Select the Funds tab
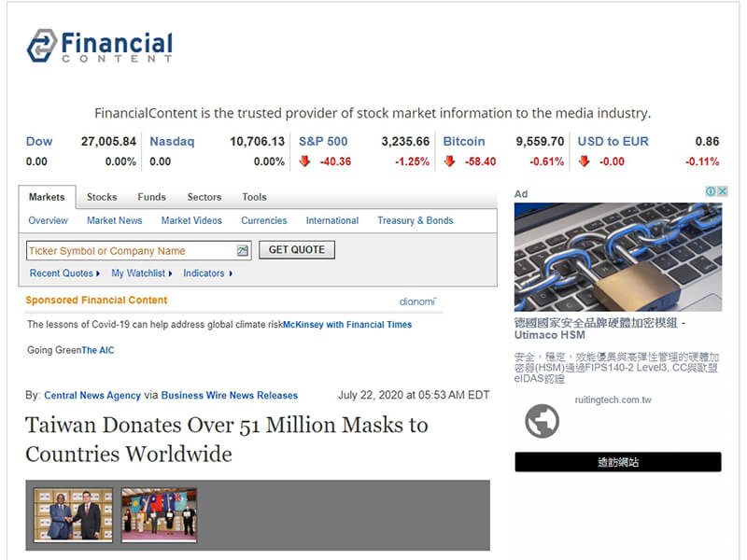 coord(152,197)
